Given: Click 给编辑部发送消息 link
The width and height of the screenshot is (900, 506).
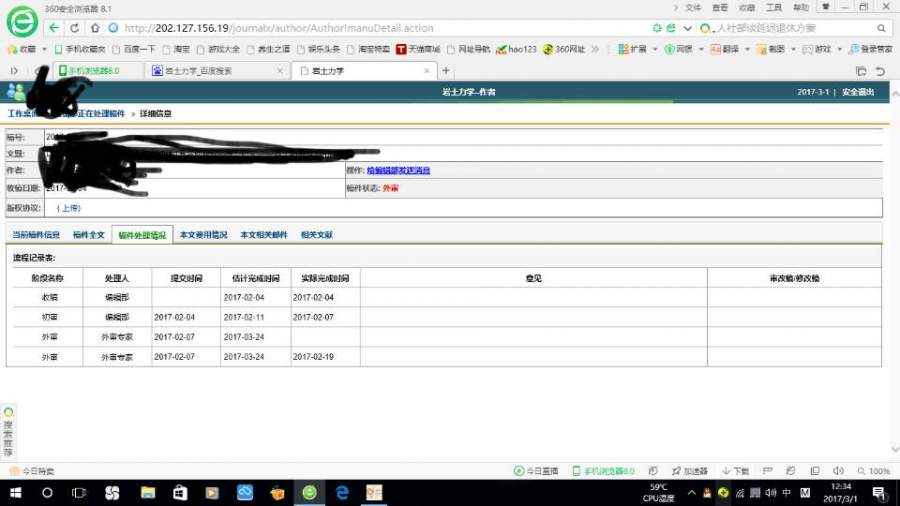Looking at the screenshot, I should pos(398,170).
